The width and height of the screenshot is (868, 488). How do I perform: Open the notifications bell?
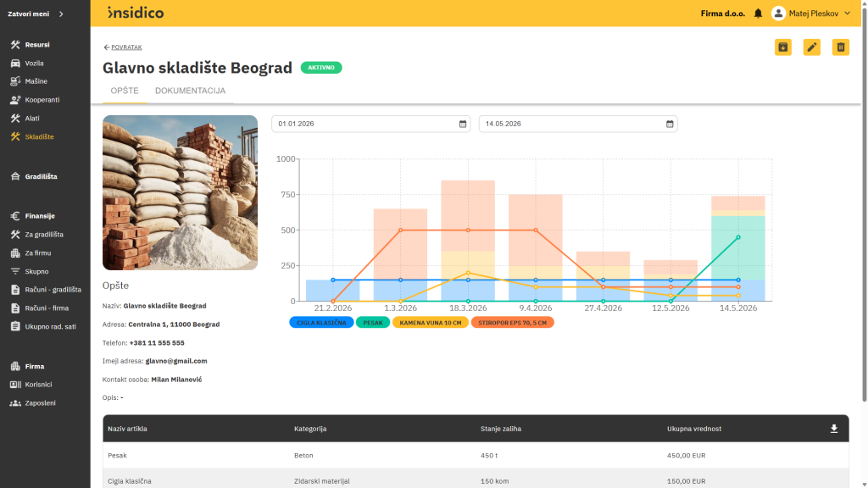(x=758, y=14)
